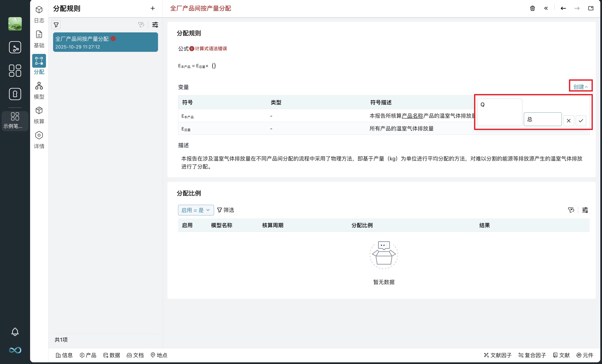This screenshot has width=602, height=364.
Task: Open 文献因子 in the bottom bar
Action: (498, 355)
